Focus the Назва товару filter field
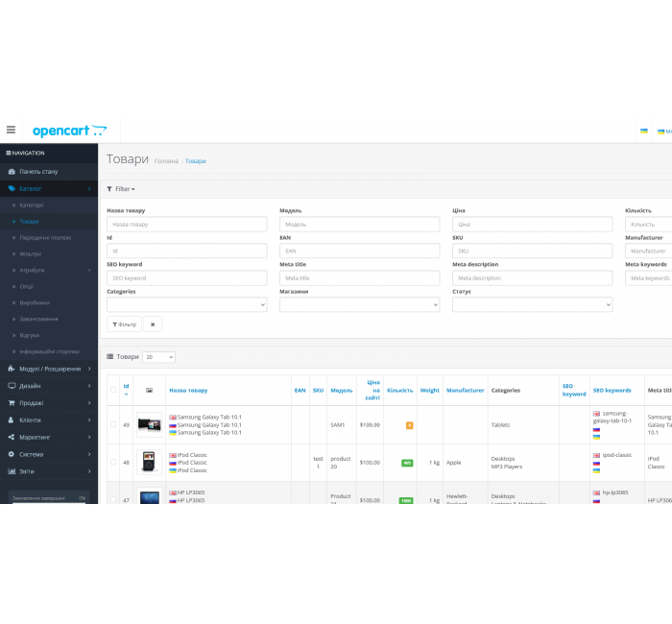Image resolution: width=672 pixels, height=624 pixels. (187, 224)
